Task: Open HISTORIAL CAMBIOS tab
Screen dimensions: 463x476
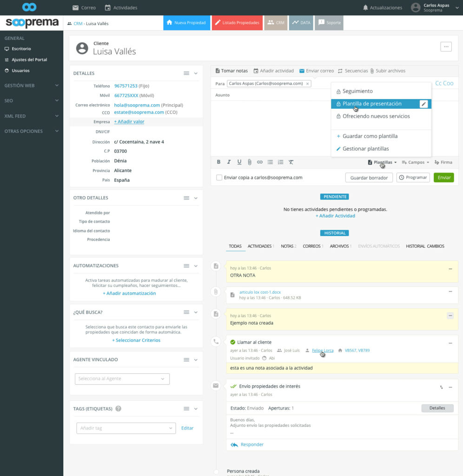Action: coord(425,246)
